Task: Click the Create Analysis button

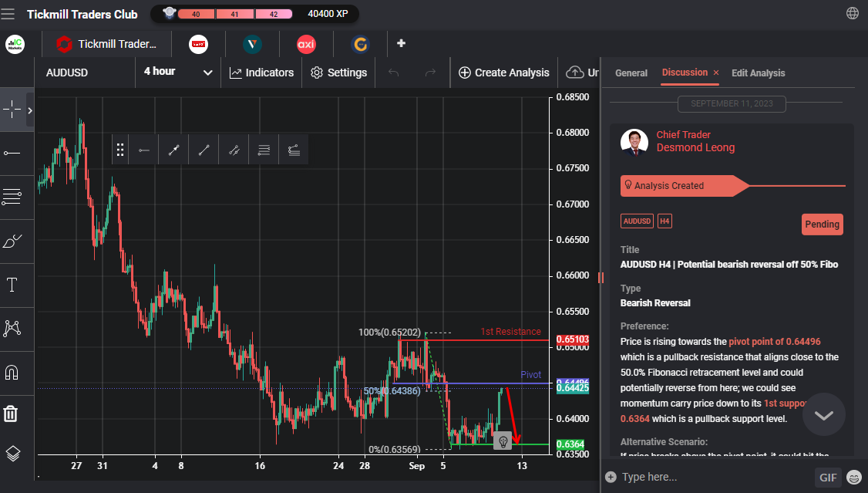Action: (x=503, y=73)
